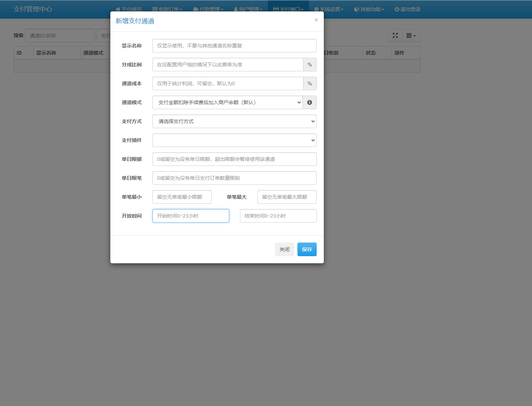Viewport: 532px width, 406px height.
Task: Open the 通道模式 dropdown
Action: click(227, 102)
